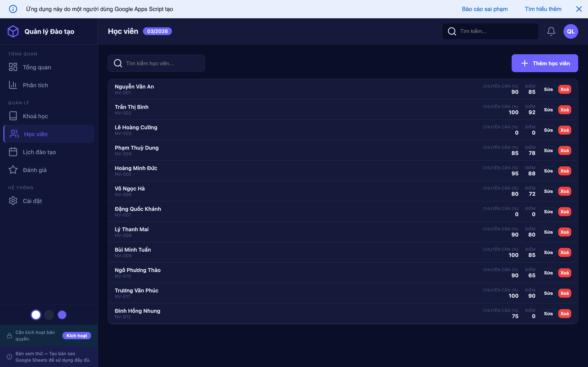The width and height of the screenshot is (588, 367).
Task: Select the purple theme color dot
Action: click(62, 315)
